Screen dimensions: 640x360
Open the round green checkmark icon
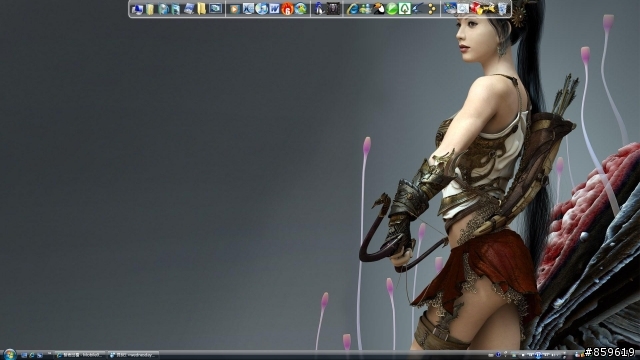(392, 9)
